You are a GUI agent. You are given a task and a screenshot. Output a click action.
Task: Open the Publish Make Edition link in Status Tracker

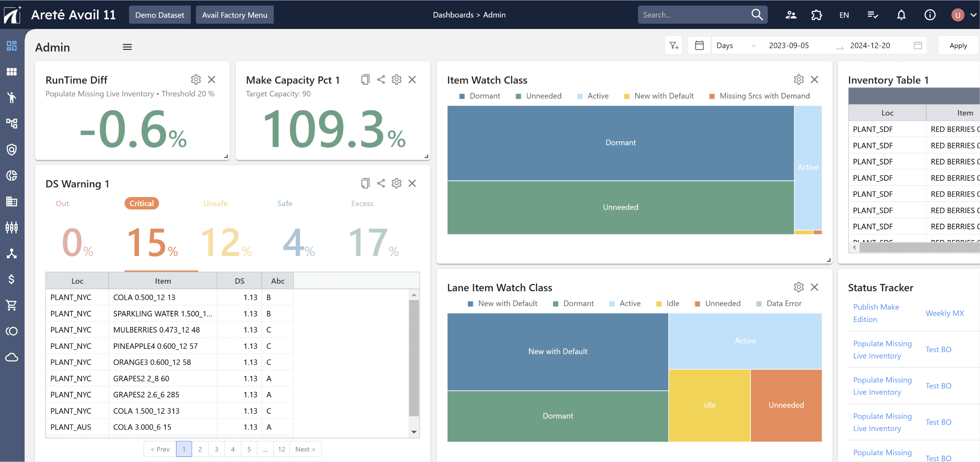pos(876,313)
